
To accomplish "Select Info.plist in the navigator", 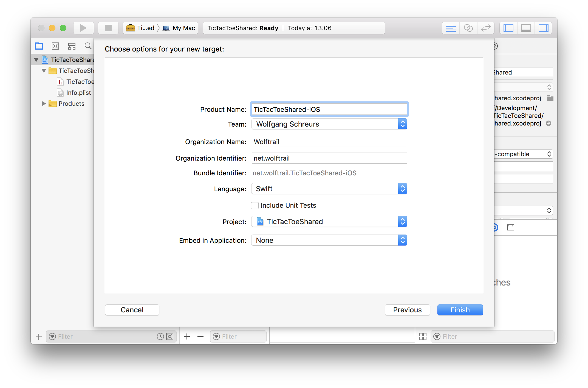I will (78, 93).
